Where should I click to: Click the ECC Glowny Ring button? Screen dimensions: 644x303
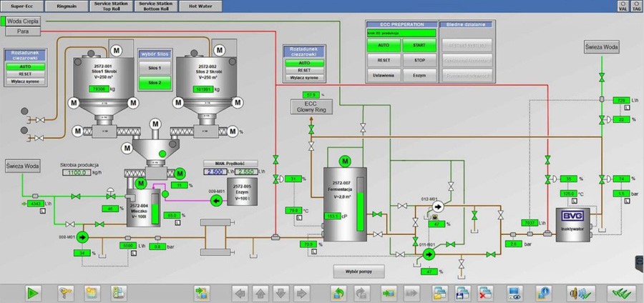click(x=311, y=106)
